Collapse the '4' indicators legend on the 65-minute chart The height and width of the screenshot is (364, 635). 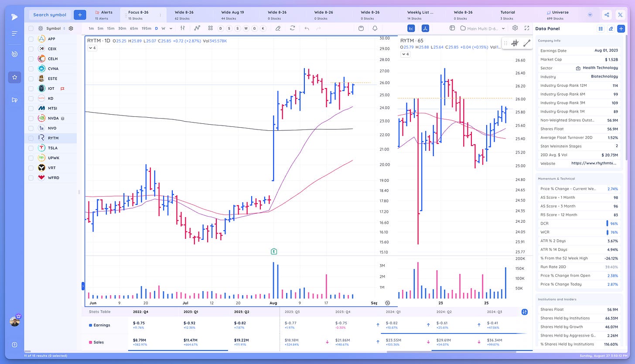405,54
